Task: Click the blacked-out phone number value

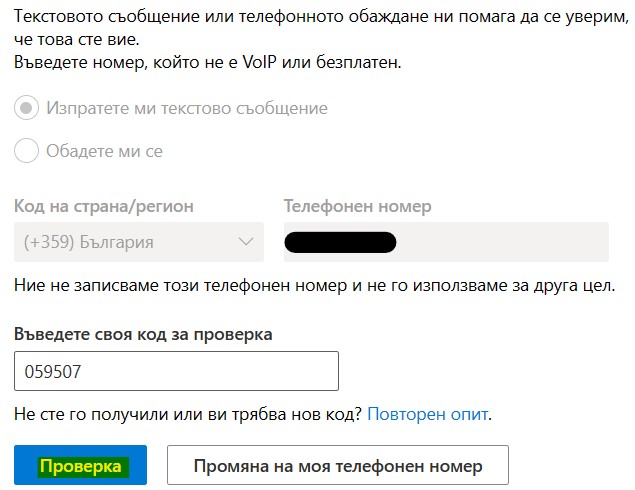Action: pyautogui.click(x=340, y=242)
